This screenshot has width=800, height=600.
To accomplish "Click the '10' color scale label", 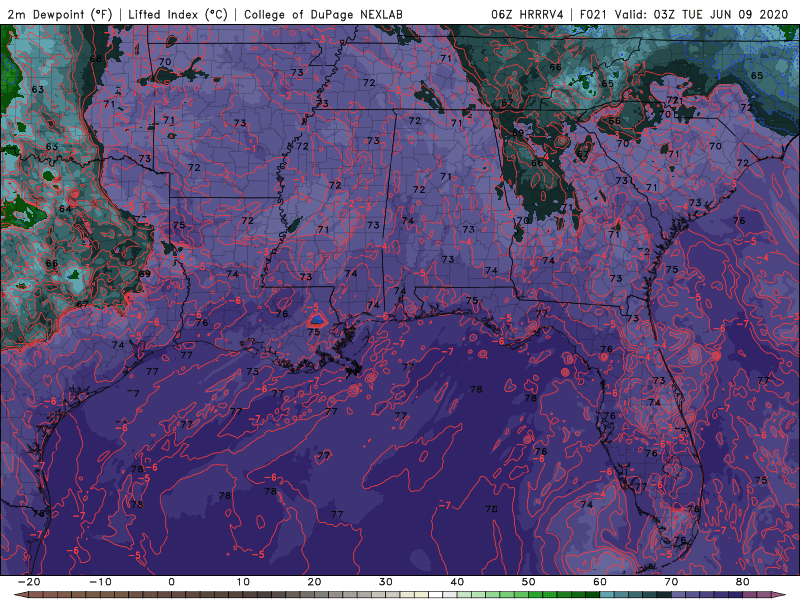I will [243, 582].
